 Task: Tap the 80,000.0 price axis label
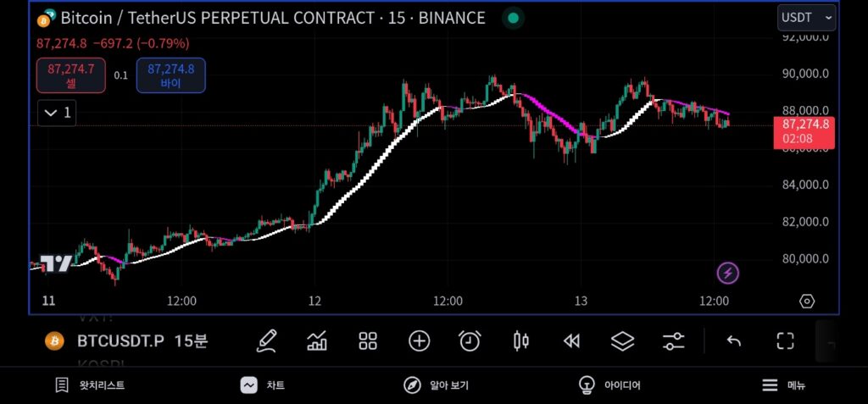(x=805, y=259)
